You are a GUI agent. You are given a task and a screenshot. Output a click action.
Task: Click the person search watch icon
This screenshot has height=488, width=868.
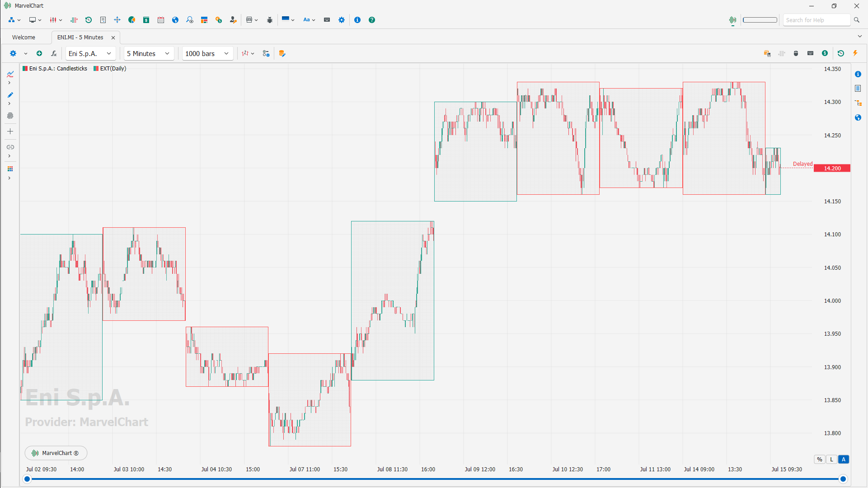coord(190,20)
